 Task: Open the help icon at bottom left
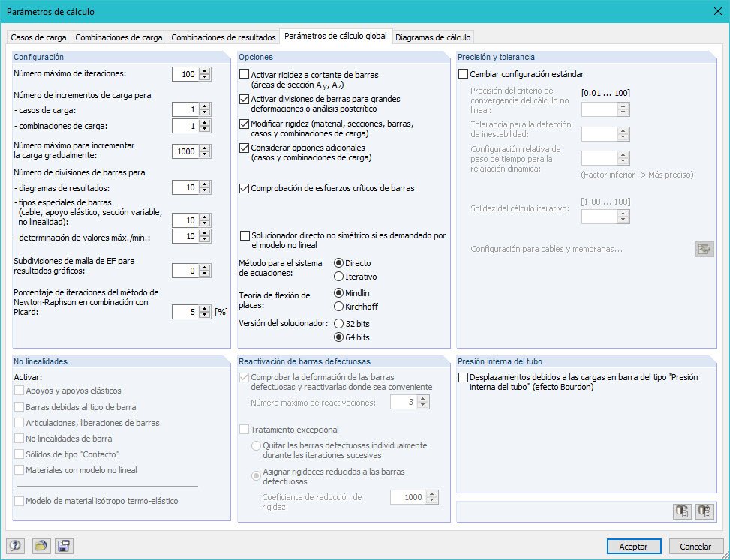click(15, 546)
